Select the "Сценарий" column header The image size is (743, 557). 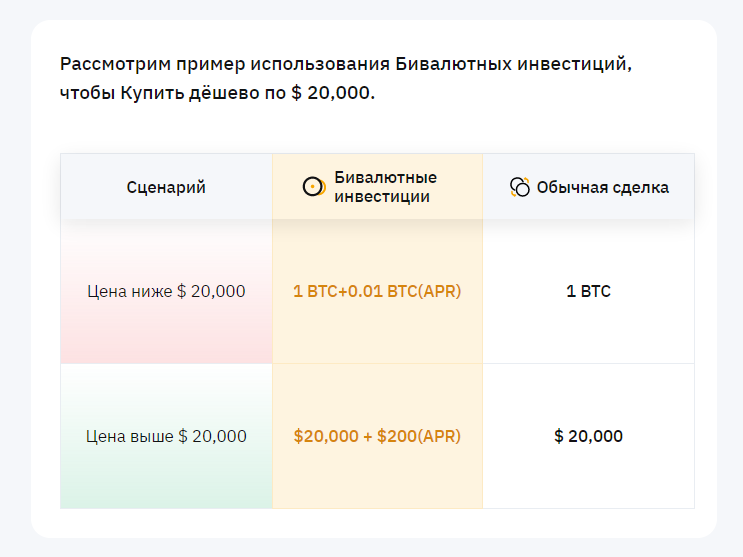click(166, 187)
